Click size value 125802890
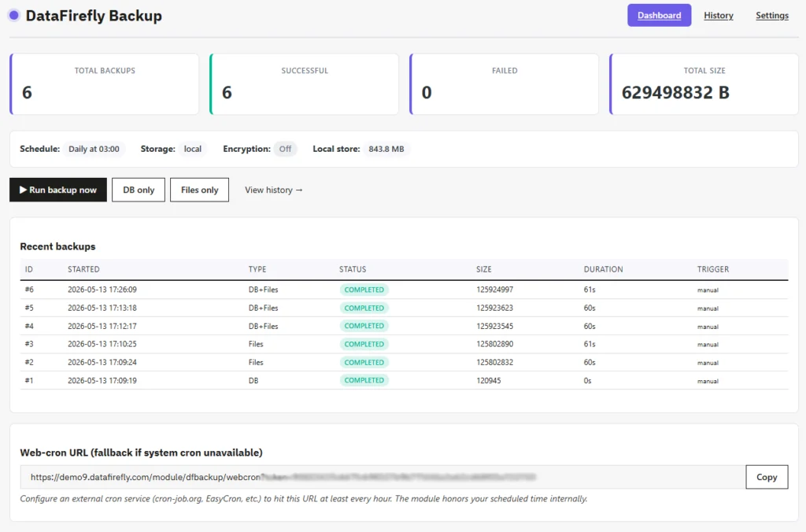Screen dimensions: 806x532 pyautogui.click(x=494, y=344)
